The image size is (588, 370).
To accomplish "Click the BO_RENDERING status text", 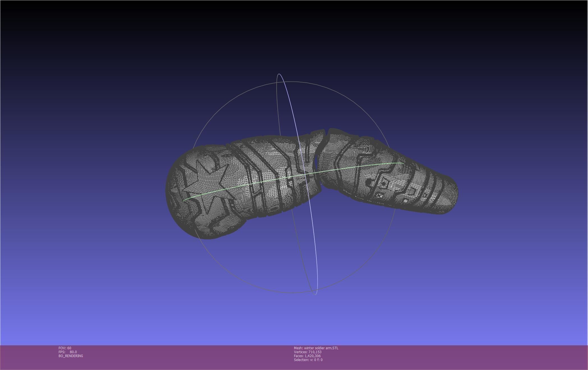I will pos(71,356).
